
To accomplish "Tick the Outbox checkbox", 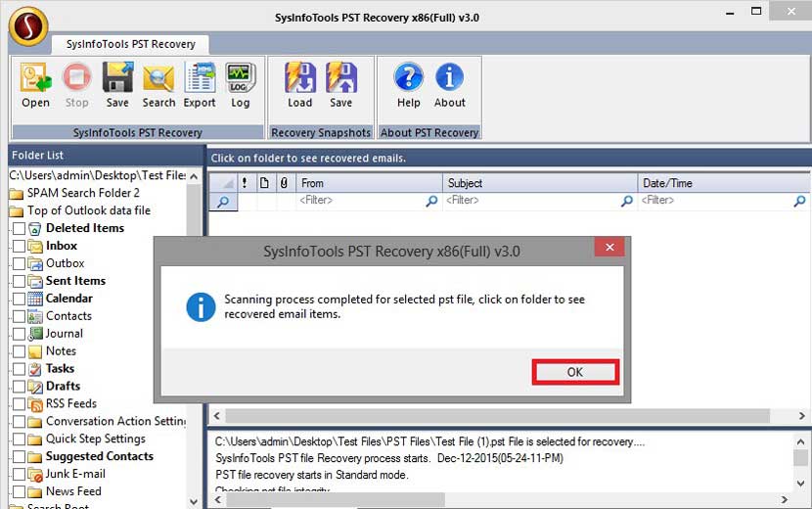I will click(x=19, y=264).
